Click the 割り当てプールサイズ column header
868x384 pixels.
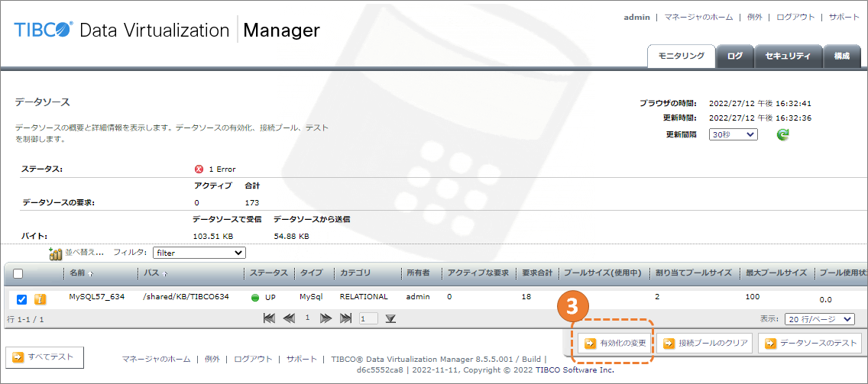694,273
